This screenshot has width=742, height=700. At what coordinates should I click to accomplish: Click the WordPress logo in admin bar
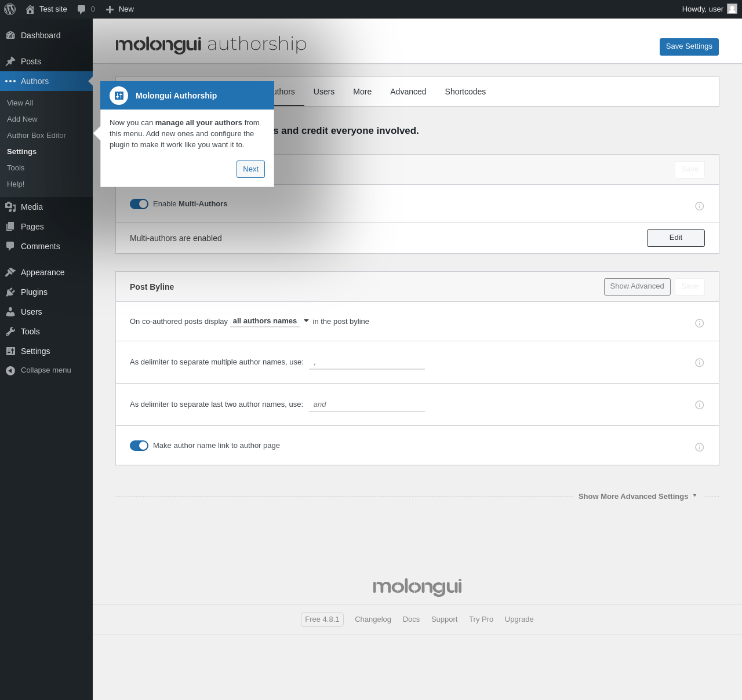point(10,9)
